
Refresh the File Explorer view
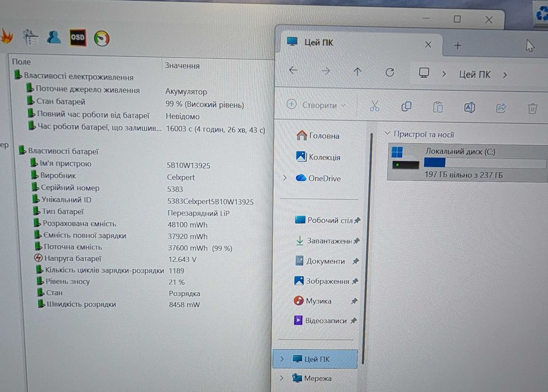point(389,72)
